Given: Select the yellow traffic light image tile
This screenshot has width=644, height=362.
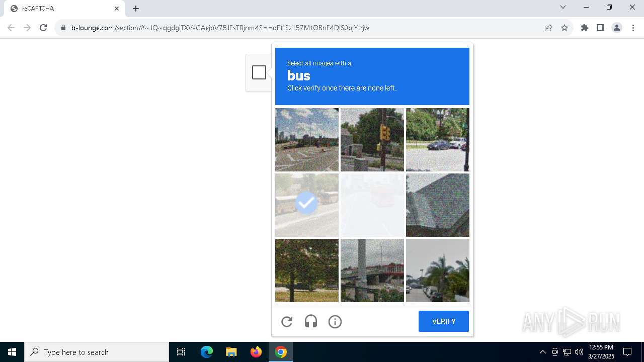Looking at the screenshot, I should point(372,140).
